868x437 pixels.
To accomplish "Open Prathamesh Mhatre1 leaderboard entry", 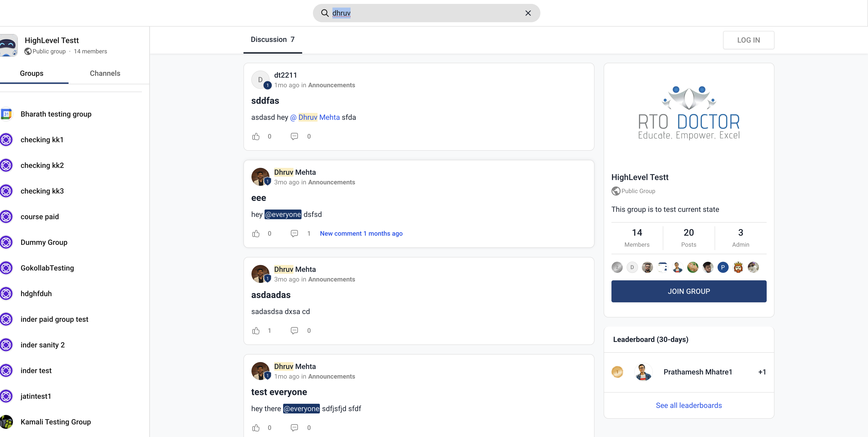I will tap(697, 372).
